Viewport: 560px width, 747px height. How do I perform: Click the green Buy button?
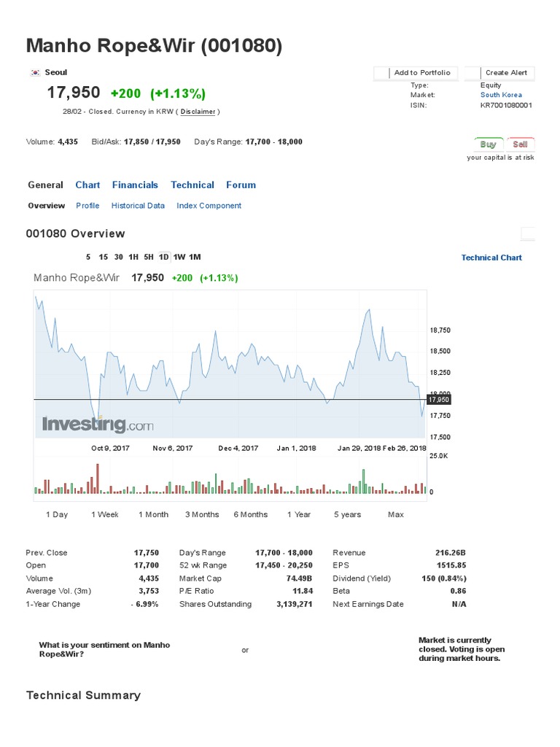pos(488,144)
